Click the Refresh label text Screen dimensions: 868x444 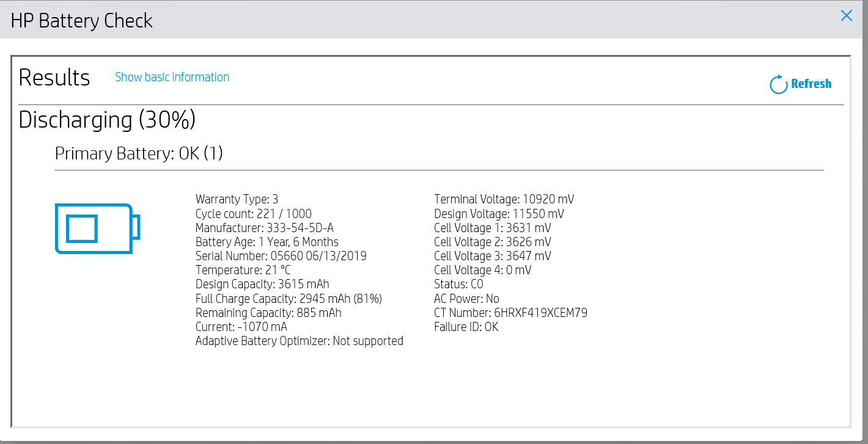[x=811, y=84]
